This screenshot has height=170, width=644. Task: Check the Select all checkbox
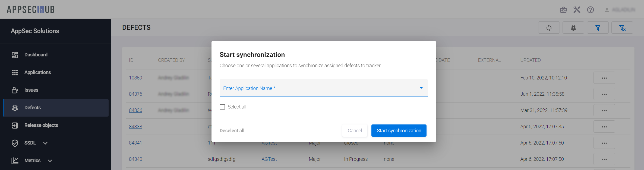[x=222, y=107]
